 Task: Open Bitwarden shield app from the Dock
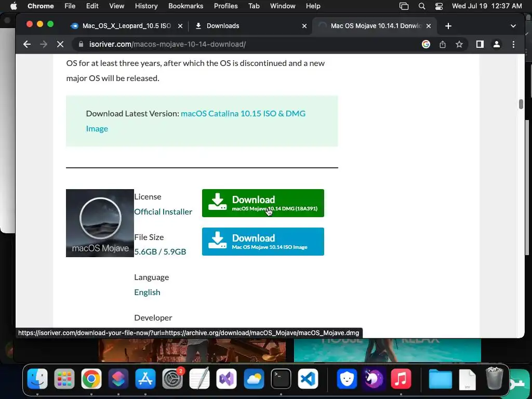347,379
